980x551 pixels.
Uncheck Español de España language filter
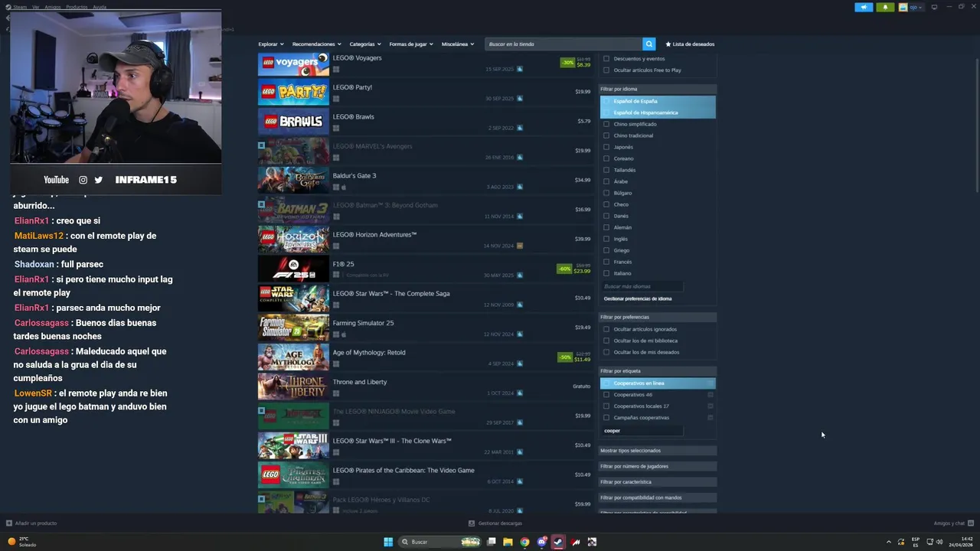pos(606,101)
